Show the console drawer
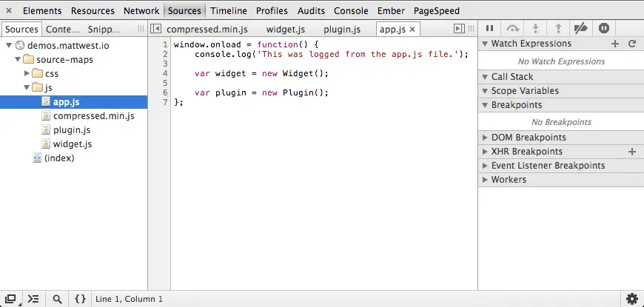This screenshot has width=644, height=307. [33, 299]
